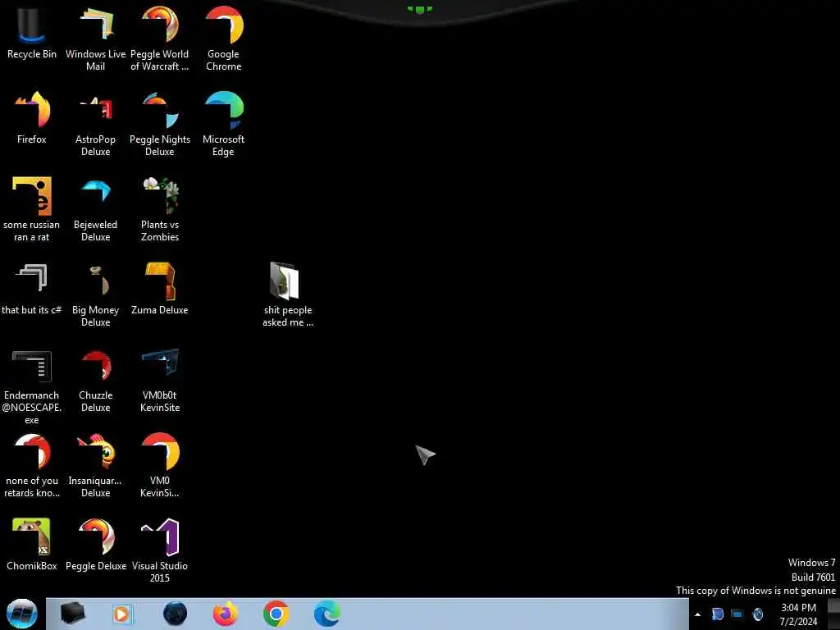Screen dimensions: 840x630
Task: Click the Peggle Nights Deluxe icon
Action: pyautogui.click(x=160, y=125)
